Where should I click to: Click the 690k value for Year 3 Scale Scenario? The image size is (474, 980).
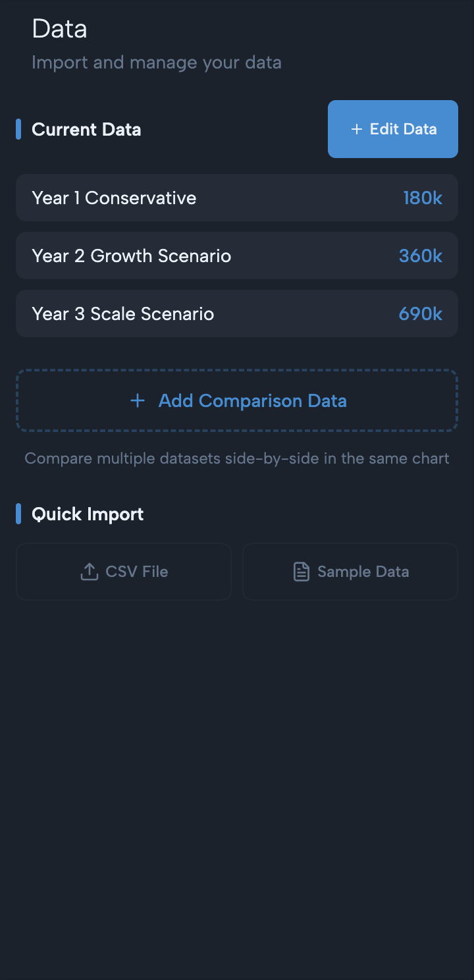point(420,313)
